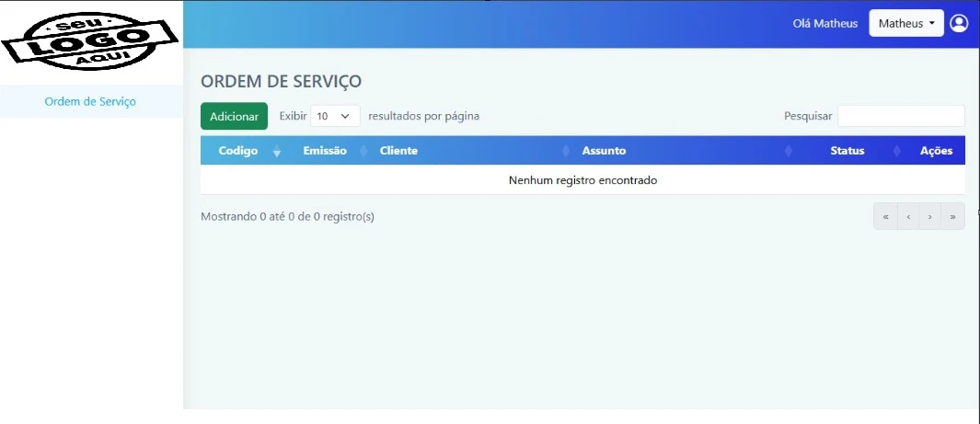Open Ordem de Serviço in the sidebar
980x424 pixels.
click(90, 101)
